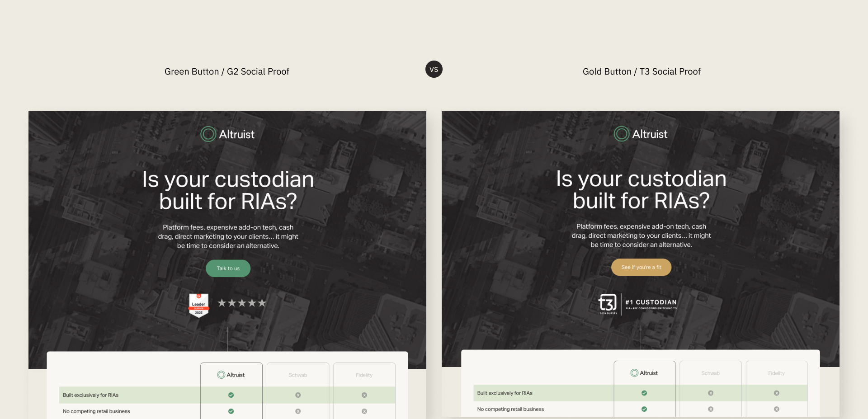Select the Altruist column header in the left table

(x=231, y=375)
